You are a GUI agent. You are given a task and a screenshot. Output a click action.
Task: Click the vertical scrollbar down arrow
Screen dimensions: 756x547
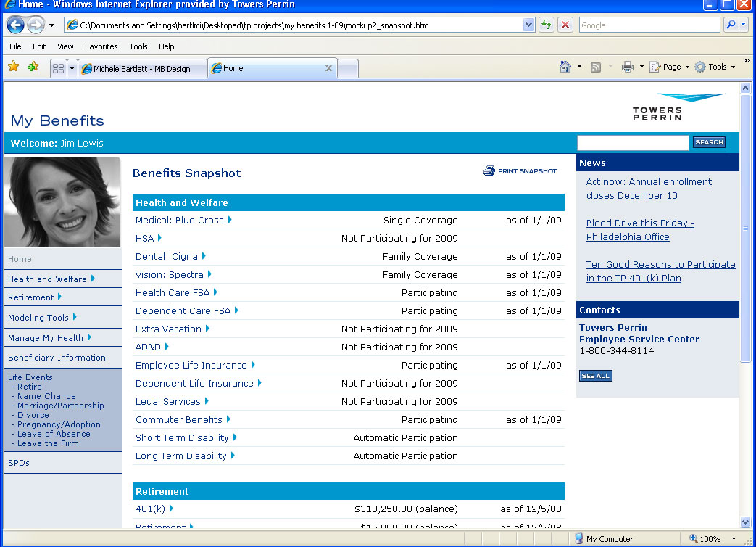(x=745, y=522)
